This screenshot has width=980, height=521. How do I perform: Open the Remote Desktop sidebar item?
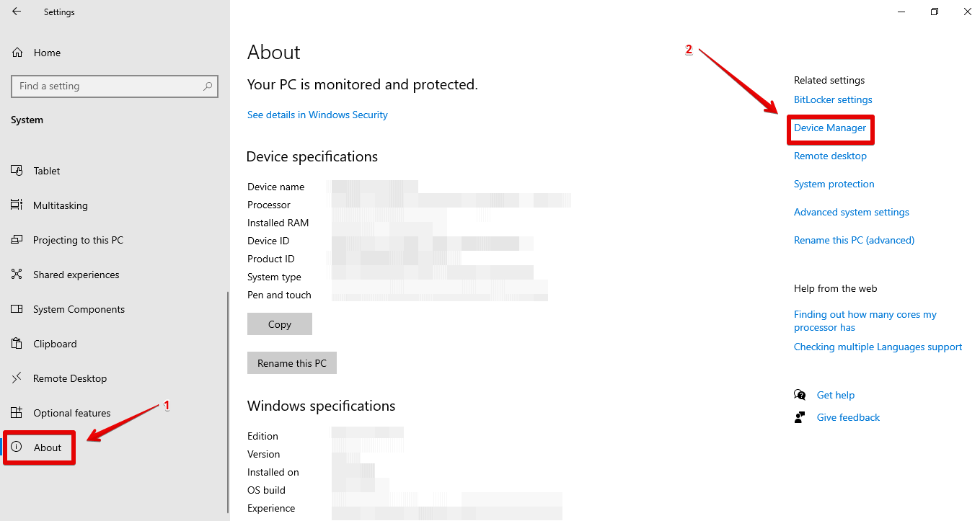click(x=69, y=378)
